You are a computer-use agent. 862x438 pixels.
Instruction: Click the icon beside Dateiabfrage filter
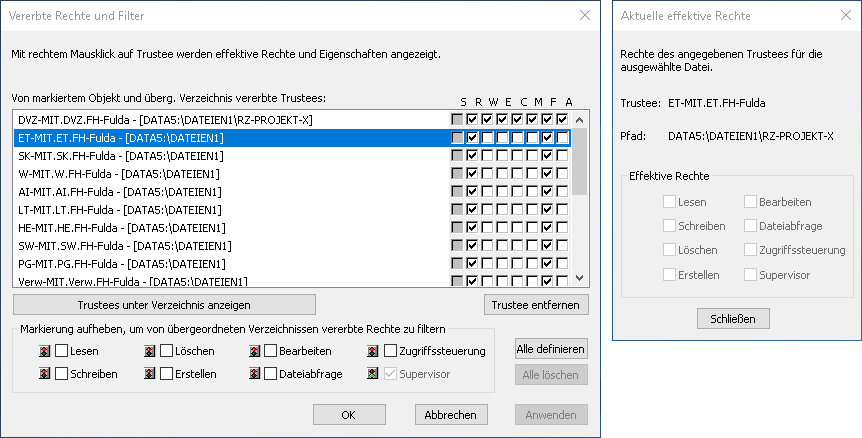point(255,374)
